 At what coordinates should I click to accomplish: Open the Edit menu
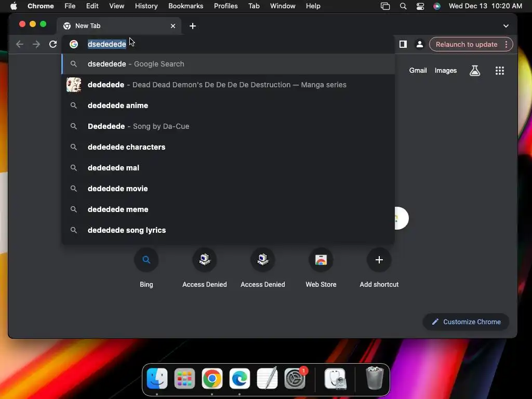pos(92,6)
